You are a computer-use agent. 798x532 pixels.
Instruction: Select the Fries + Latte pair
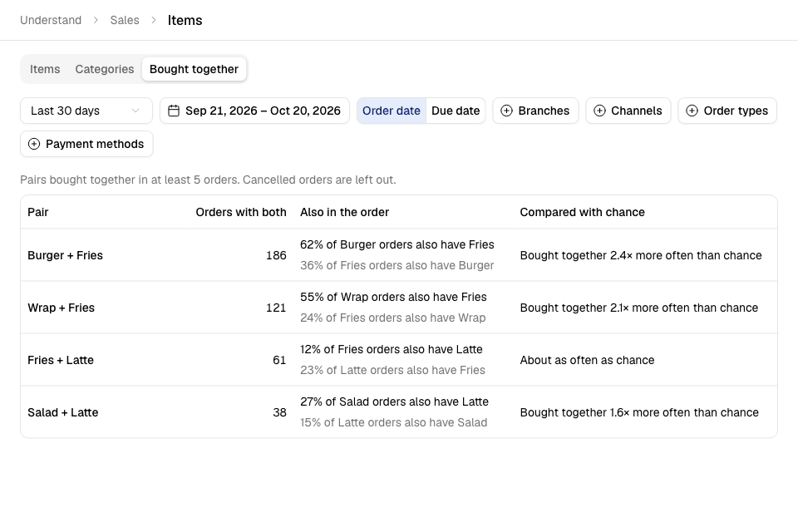pos(61,361)
